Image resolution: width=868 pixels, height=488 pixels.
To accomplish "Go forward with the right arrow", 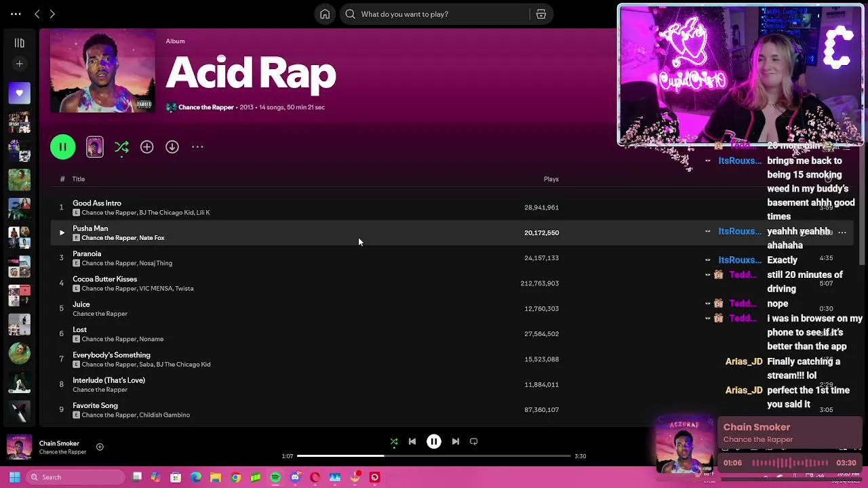I will (52, 14).
